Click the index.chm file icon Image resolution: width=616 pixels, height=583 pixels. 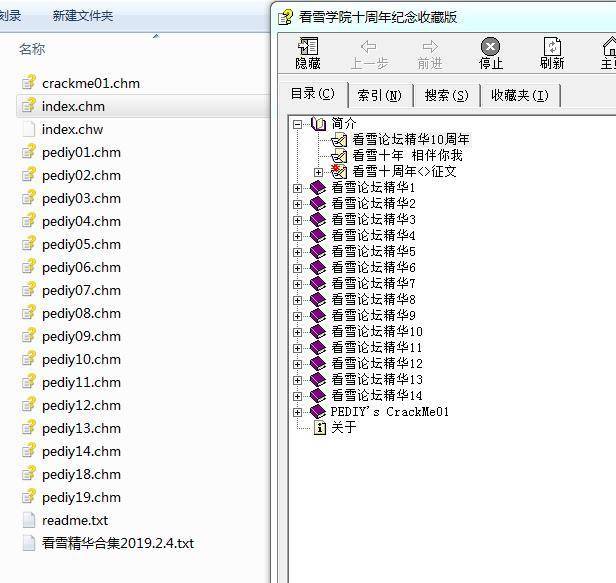(x=29, y=106)
